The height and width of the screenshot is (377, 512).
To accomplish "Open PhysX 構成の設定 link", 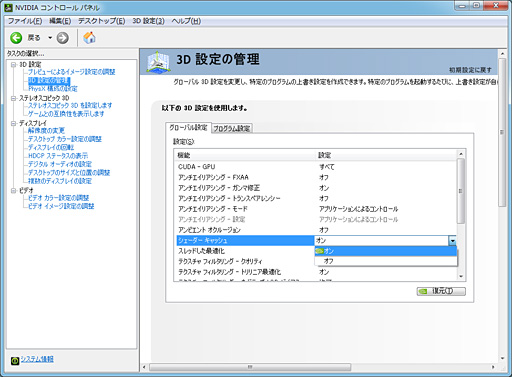I will pos(53,89).
